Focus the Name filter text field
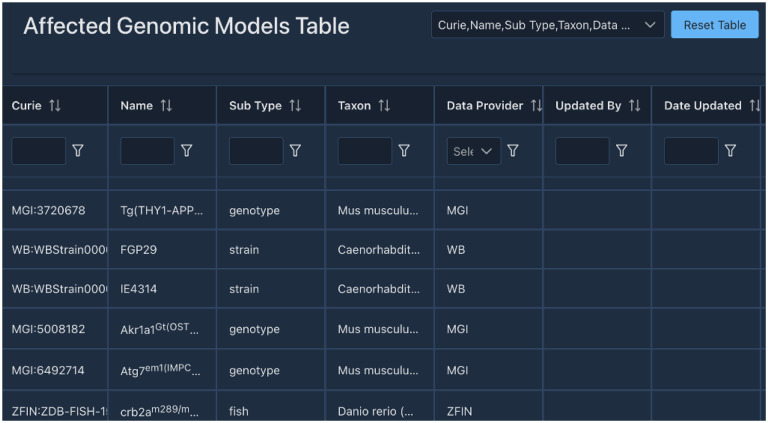768x423 pixels. tap(147, 151)
